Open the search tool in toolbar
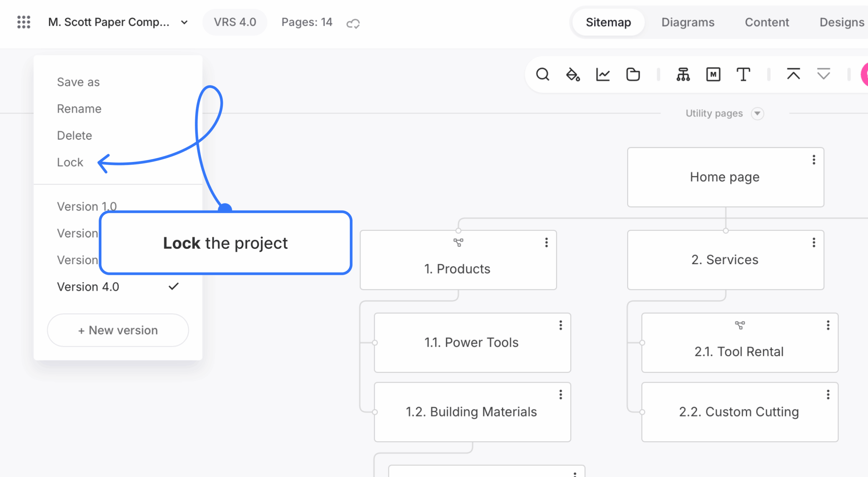The width and height of the screenshot is (868, 477). 542,74
